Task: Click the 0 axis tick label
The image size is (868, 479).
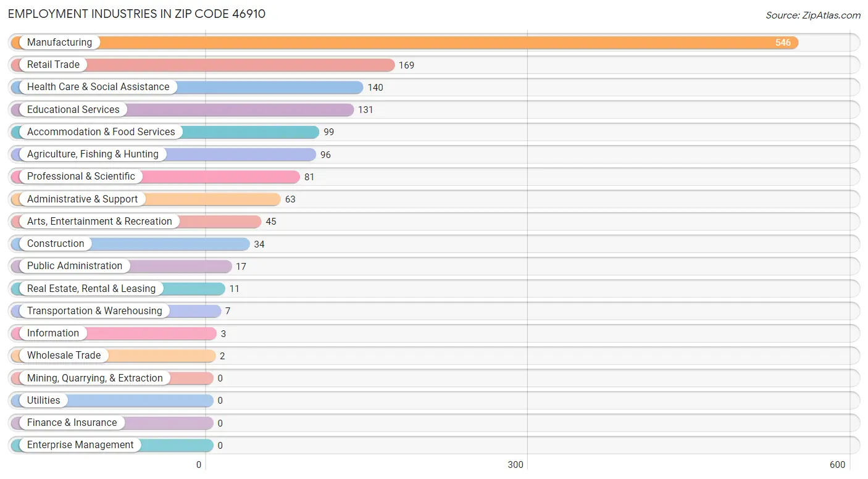Action: [199, 465]
